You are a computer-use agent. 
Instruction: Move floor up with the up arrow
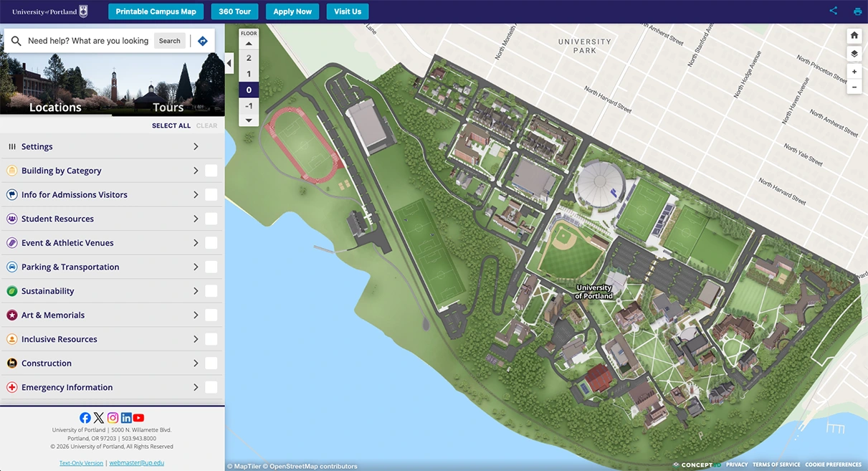(x=249, y=44)
